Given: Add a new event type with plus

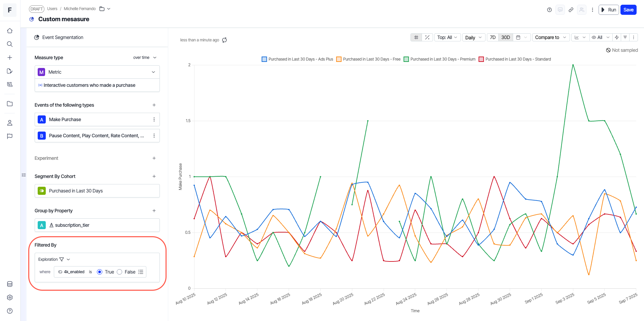Looking at the screenshot, I should 154,105.
